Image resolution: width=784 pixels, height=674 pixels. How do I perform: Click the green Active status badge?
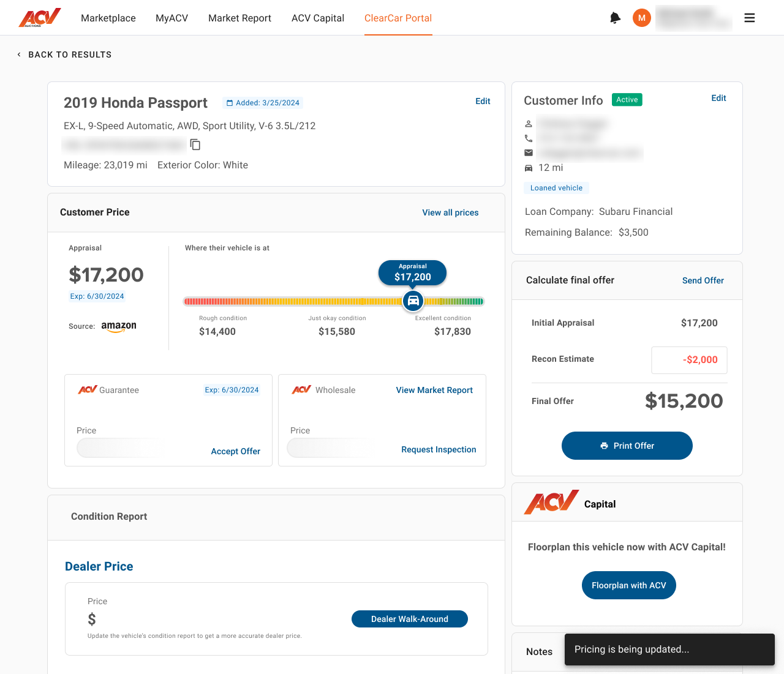click(x=627, y=100)
